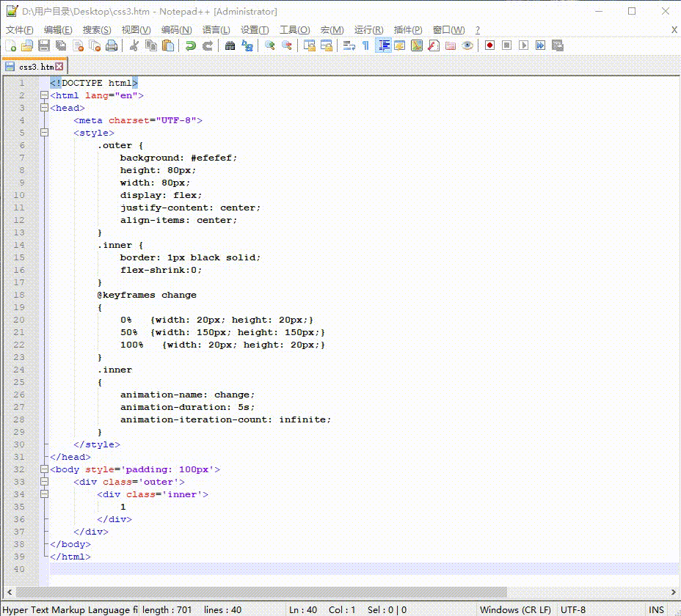Screen dimensions: 681x616
Task: Zoom in on the text
Action: [x=270, y=45]
